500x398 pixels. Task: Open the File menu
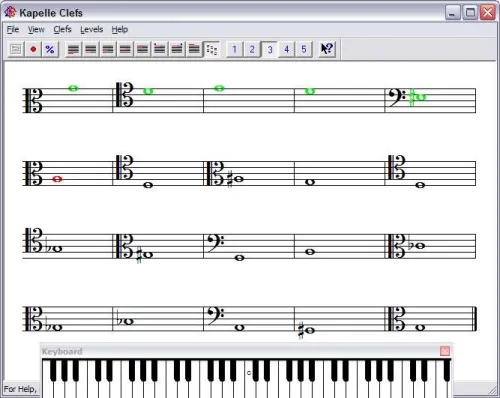coord(13,30)
